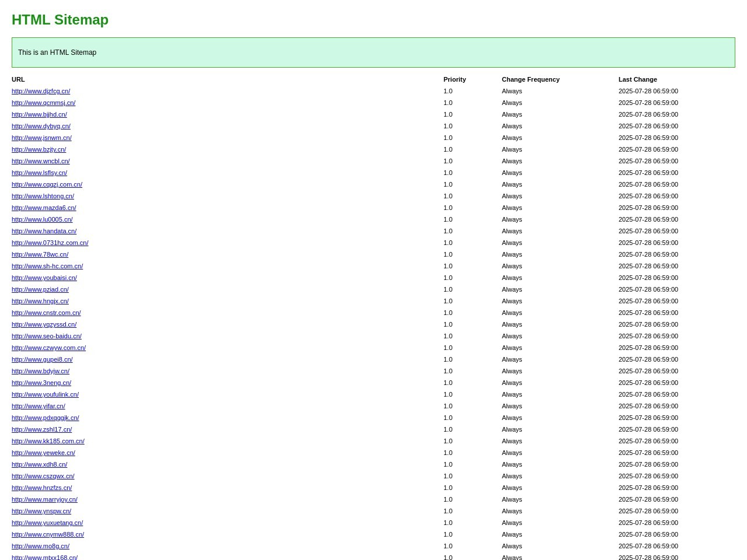Follow the www.marryjoy.cn link
Viewport: 747px width, 560px height.
click(44, 499)
